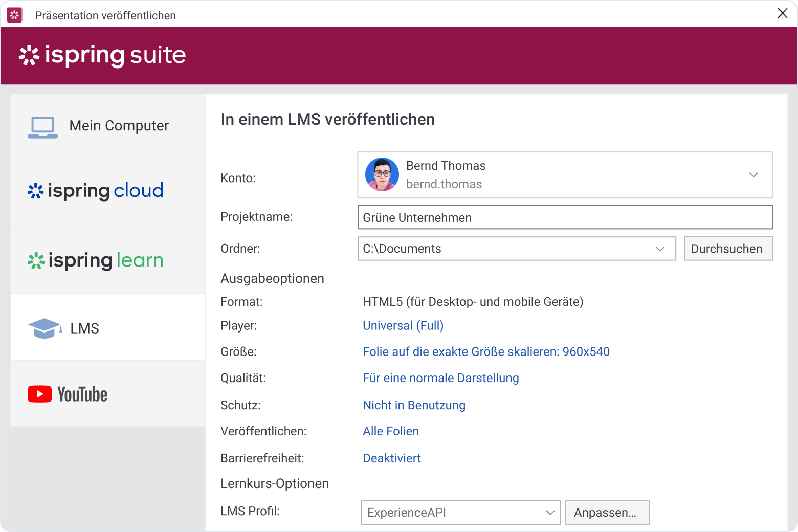This screenshot has height=532, width=798.
Task: Click the iSpring icon in the title bar
Action: (14, 15)
